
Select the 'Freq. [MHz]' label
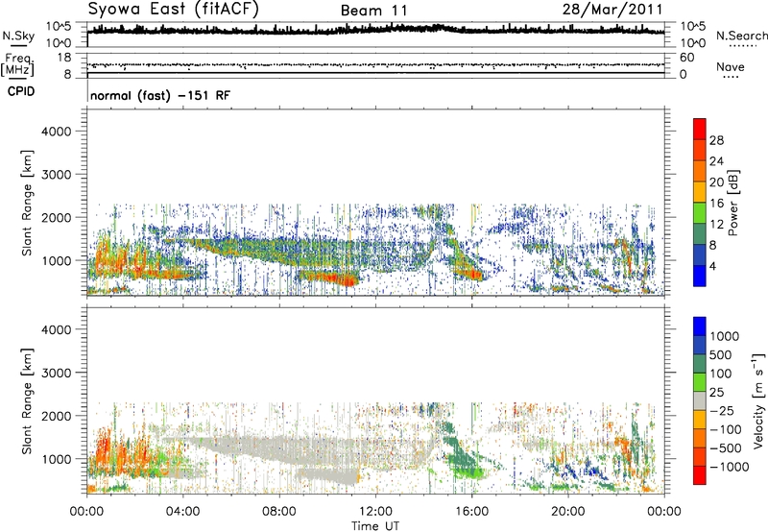point(17,64)
